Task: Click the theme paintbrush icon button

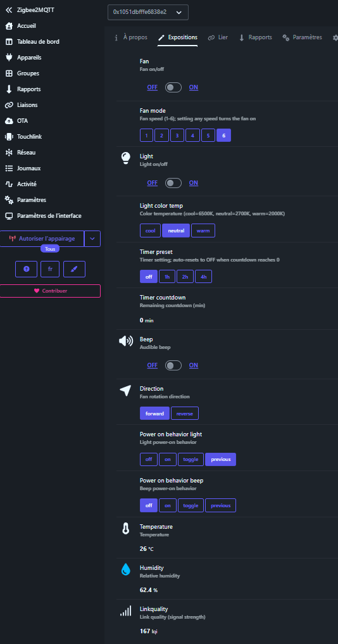Action: 74,269
